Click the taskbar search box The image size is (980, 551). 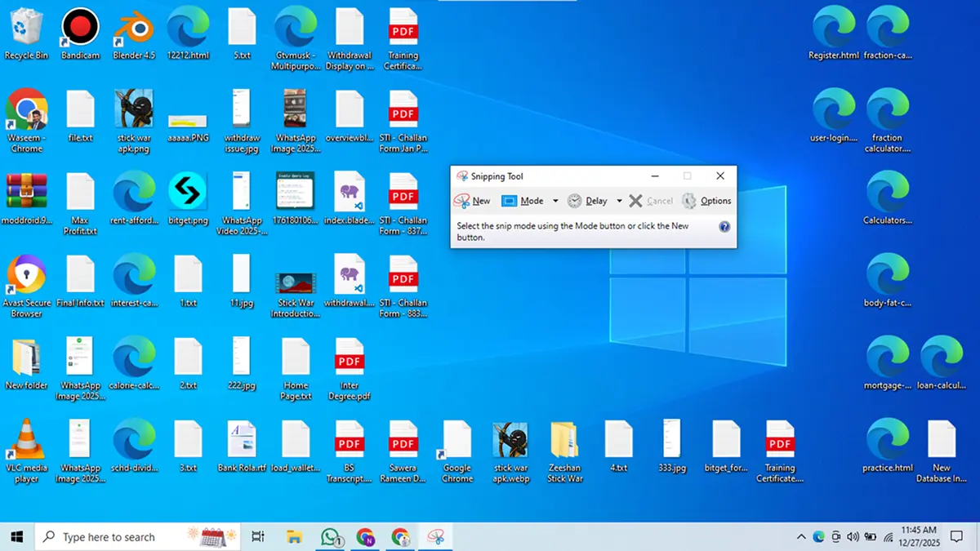click(137, 536)
